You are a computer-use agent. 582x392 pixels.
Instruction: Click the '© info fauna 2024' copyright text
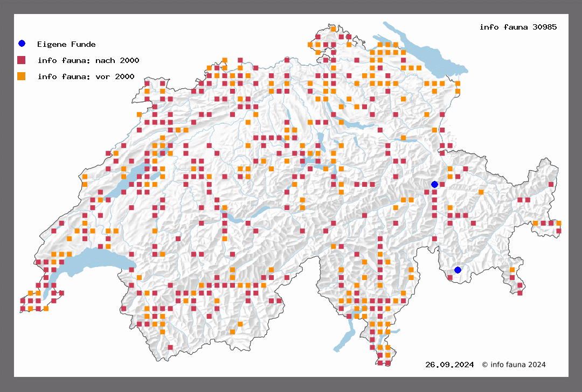pos(514,365)
